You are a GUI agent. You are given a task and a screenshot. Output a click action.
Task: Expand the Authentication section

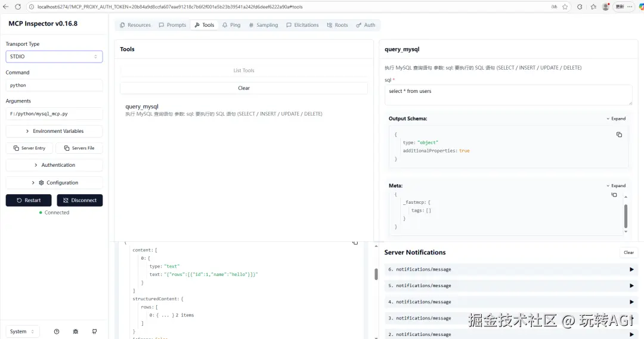click(x=54, y=165)
